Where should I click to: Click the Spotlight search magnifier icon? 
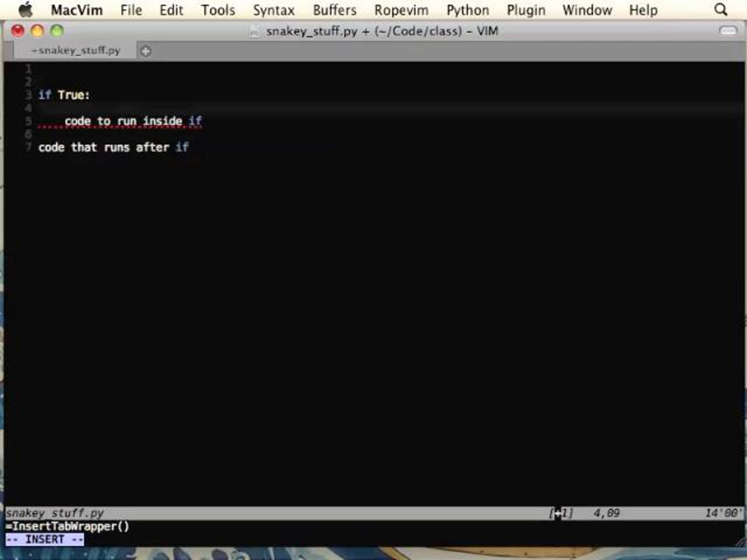point(720,10)
